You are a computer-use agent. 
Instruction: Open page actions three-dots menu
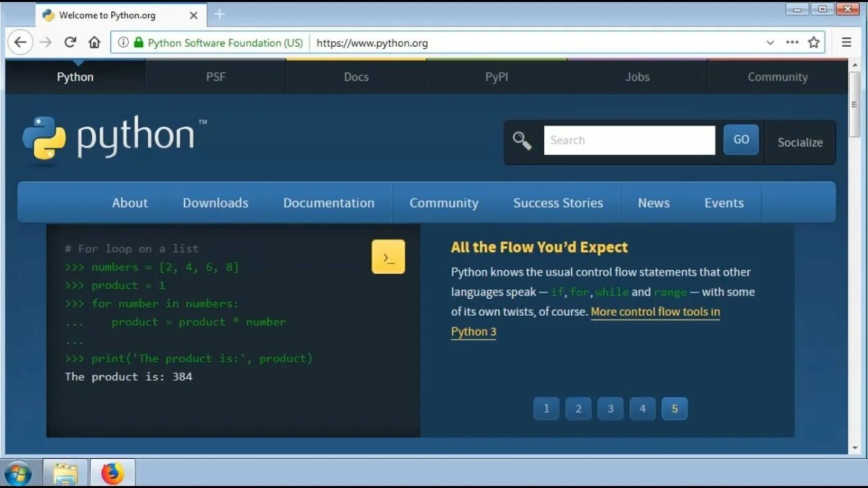792,42
